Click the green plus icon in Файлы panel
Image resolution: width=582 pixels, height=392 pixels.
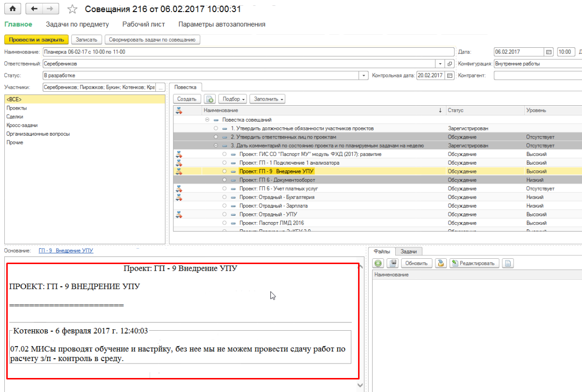378,263
